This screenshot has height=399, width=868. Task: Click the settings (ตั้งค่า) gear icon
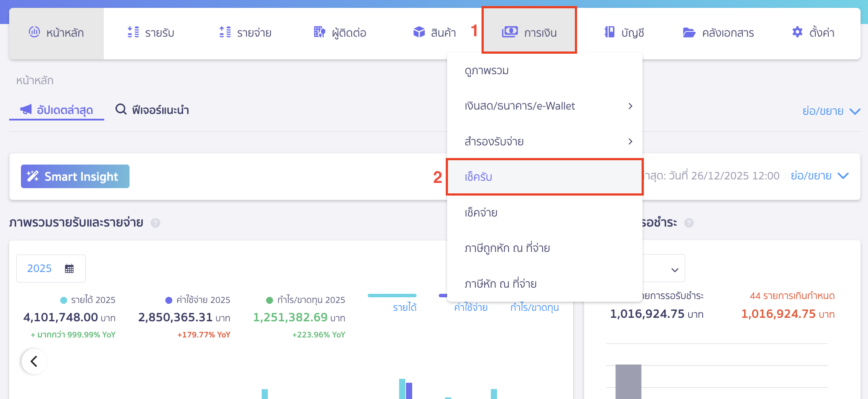[797, 32]
